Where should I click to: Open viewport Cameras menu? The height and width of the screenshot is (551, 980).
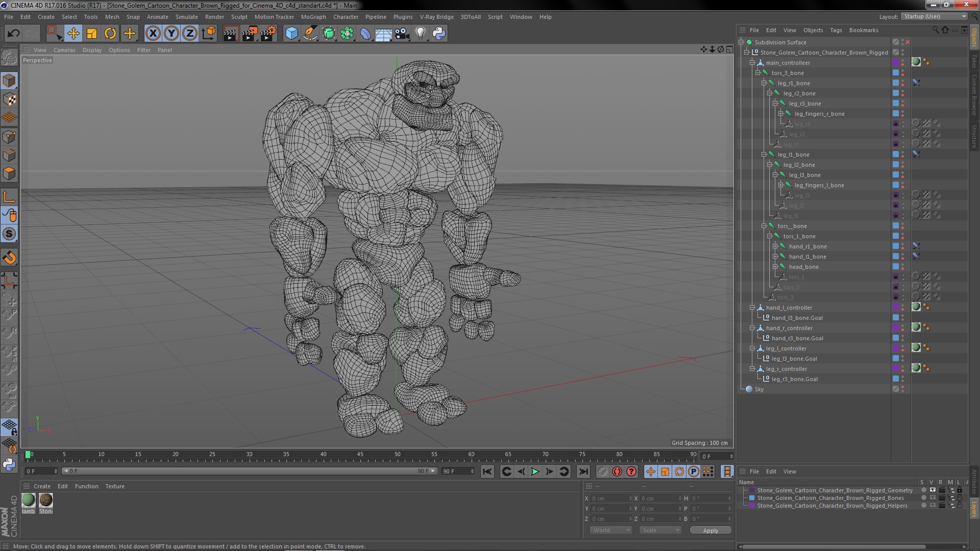tap(64, 50)
